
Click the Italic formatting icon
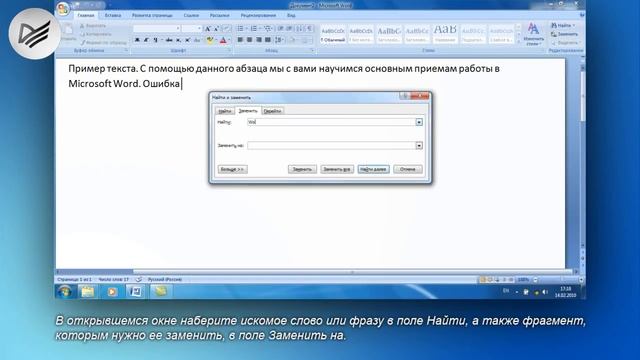(x=146, y=40)
